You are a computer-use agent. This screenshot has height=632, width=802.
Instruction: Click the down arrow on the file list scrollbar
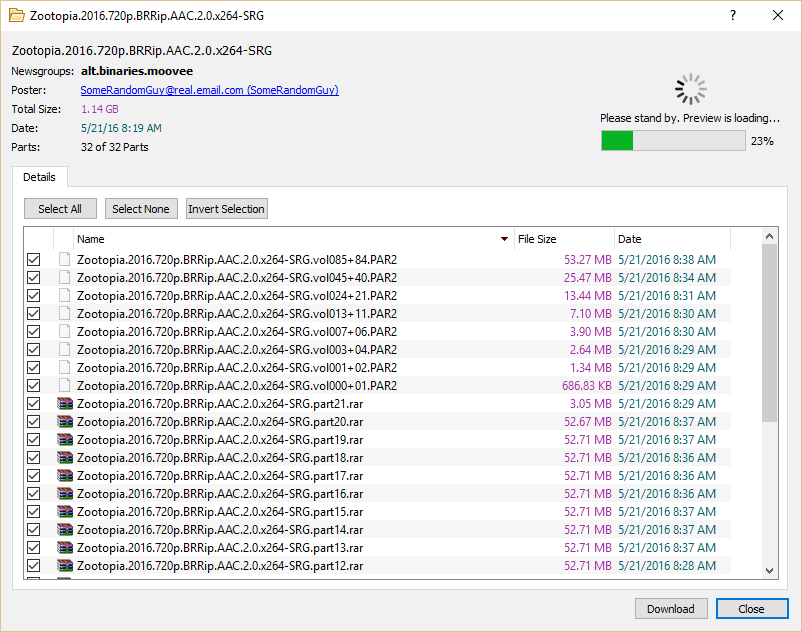(x=770, y=571)
